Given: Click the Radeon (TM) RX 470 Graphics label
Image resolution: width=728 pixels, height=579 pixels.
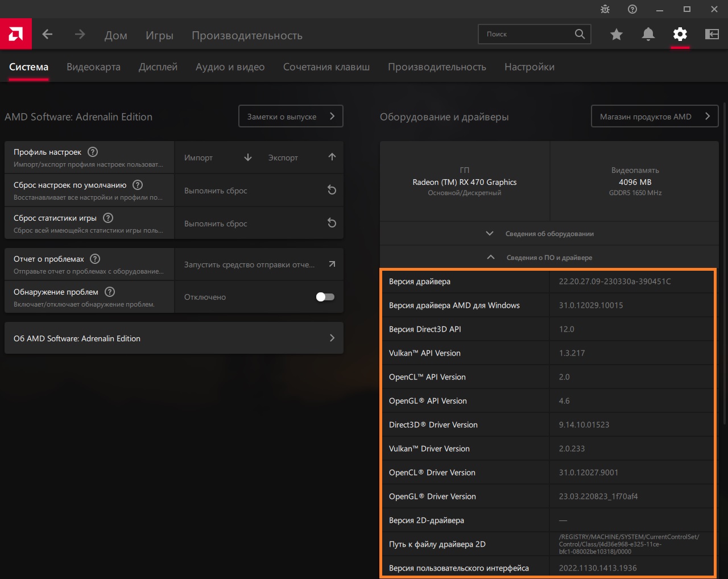Looking at the screenshot, I should click(x=465, y=182).
